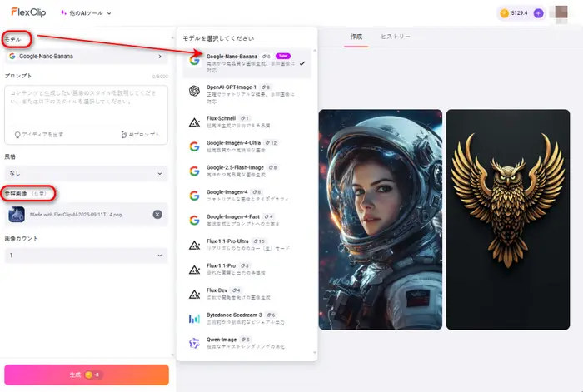Click the Google logo beside Imagen-4-Ultra
The width and height of the screenshot is (583, 392).
(x=194, y=146)
